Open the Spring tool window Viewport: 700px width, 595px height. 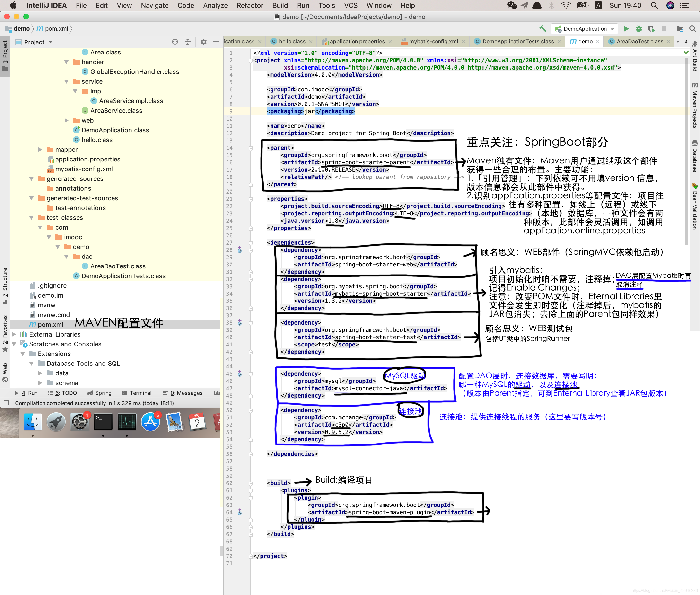click(x=99, y=393)
